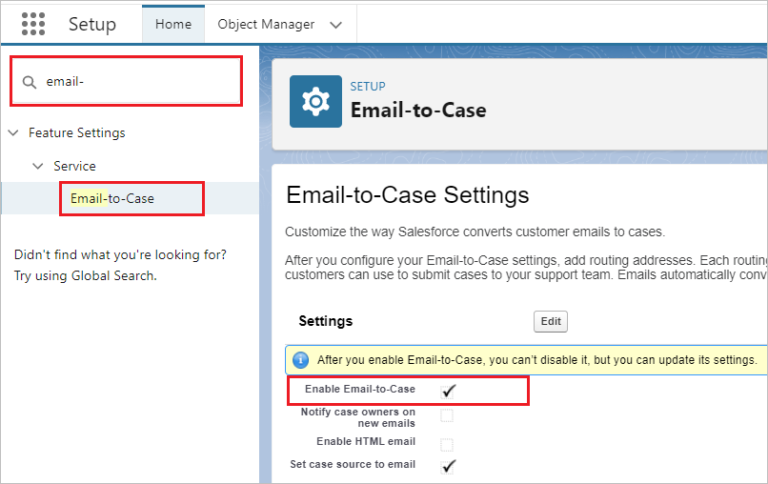Open the Object Manager tab
The height and width of the screenshot is (484, 768).
(x=265, y=24)
